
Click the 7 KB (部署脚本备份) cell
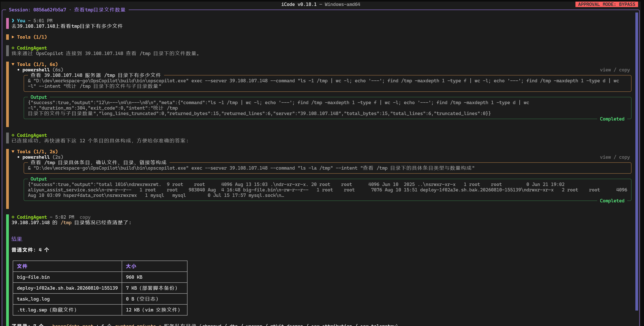tap(155, 288)
